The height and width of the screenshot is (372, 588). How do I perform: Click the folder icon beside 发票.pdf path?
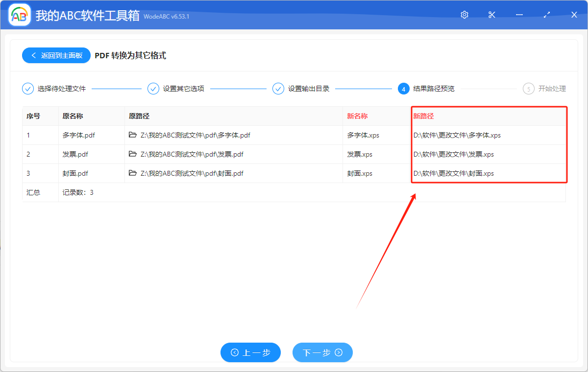(133, 154)
